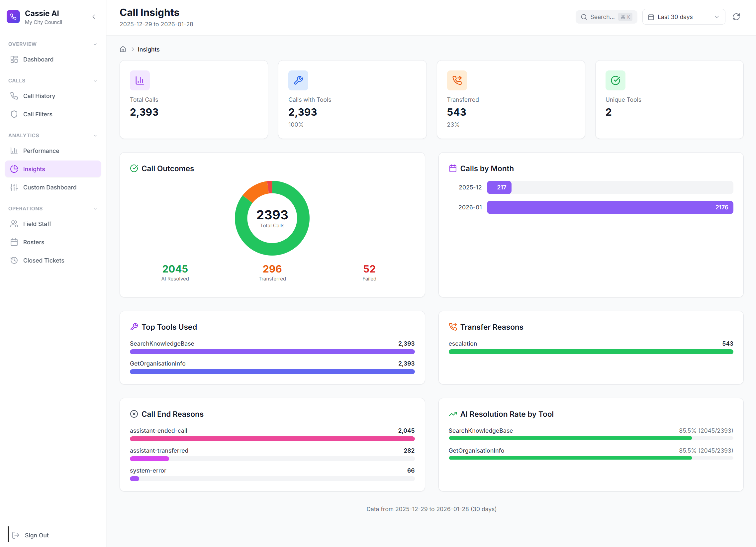Click the GetOrganisationInfo tools usage bar
The image size is (756, 547).
[272, 372]
